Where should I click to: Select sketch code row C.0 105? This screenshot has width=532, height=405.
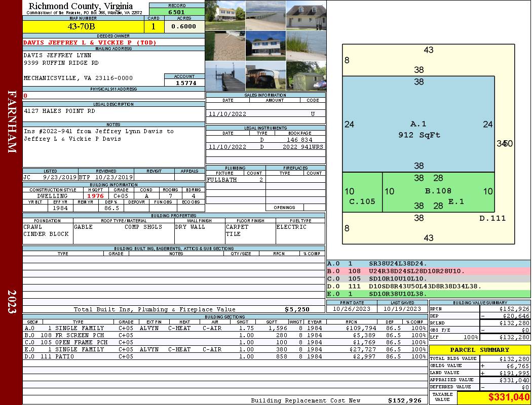pyautogui.click(x=428, y=278)
